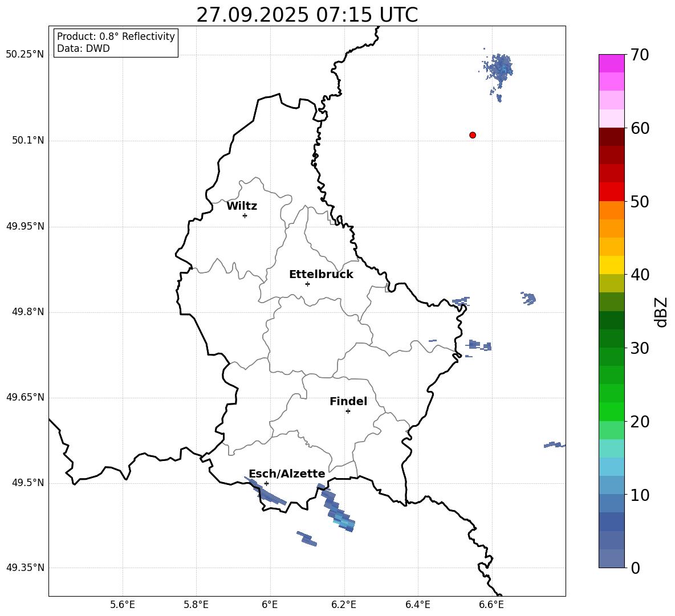Click the 0 colorbar tick label
This screenshot has width=675, height=616.
[635, 568]
